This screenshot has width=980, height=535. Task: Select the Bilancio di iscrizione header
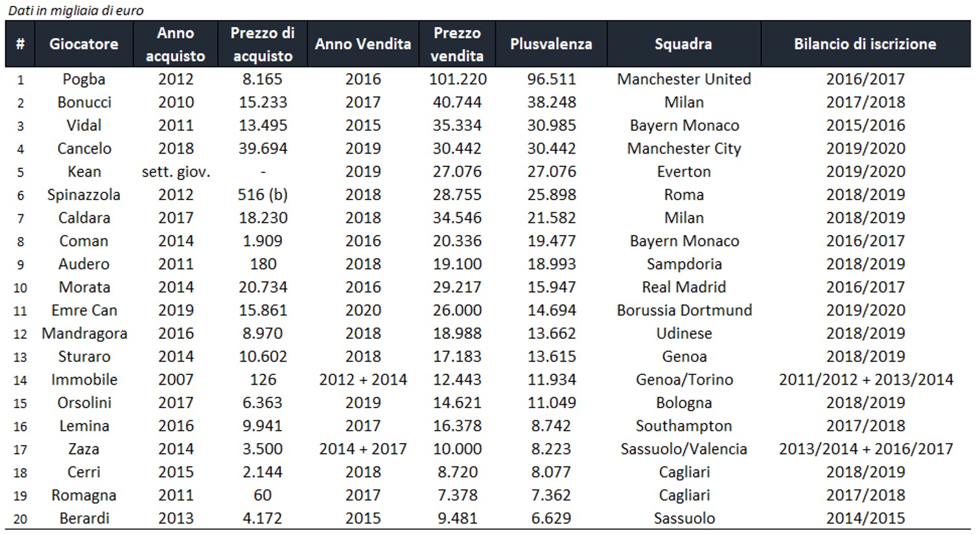[x=865, y=44]
